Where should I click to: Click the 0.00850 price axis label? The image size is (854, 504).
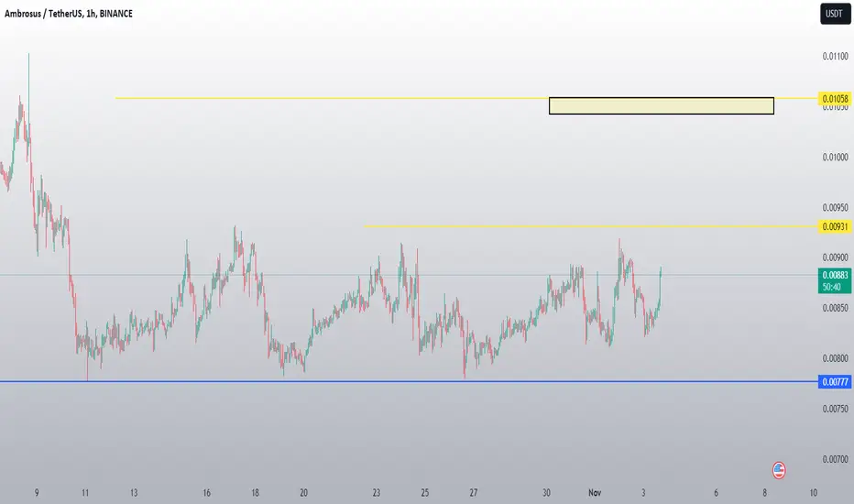[x=835, y=308]
